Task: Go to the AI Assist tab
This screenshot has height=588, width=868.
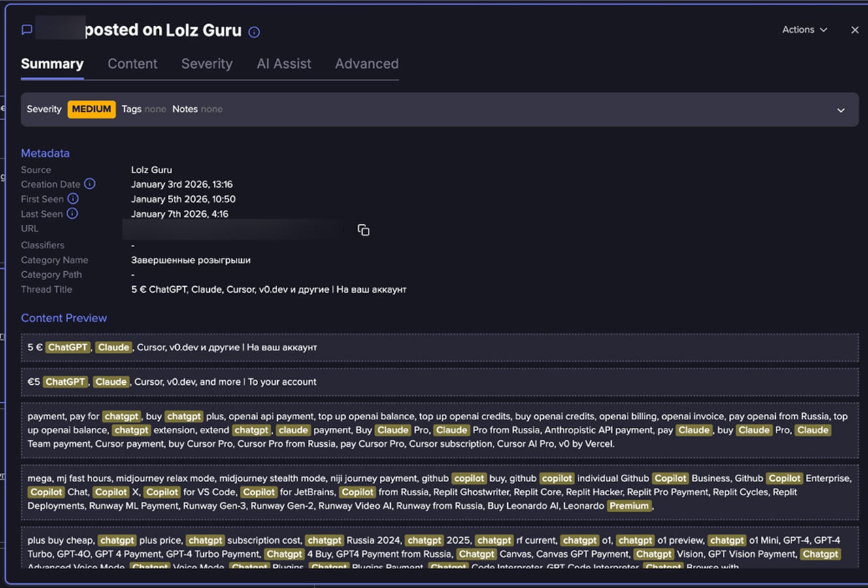Action: coord(284,64)
